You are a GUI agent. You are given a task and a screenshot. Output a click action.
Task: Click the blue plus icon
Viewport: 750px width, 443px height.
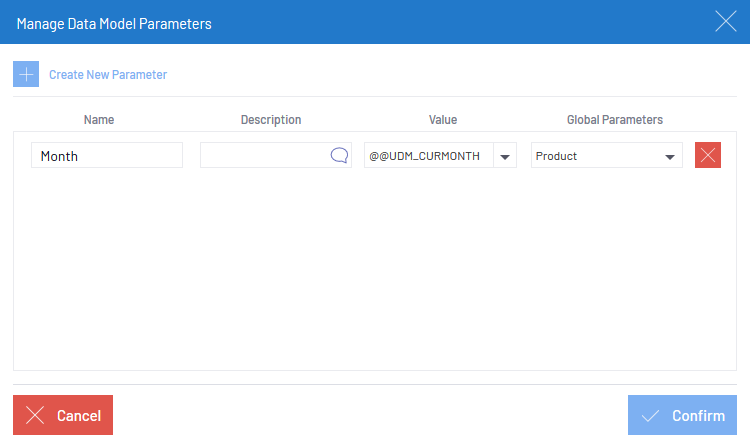(x=26, y=74)
